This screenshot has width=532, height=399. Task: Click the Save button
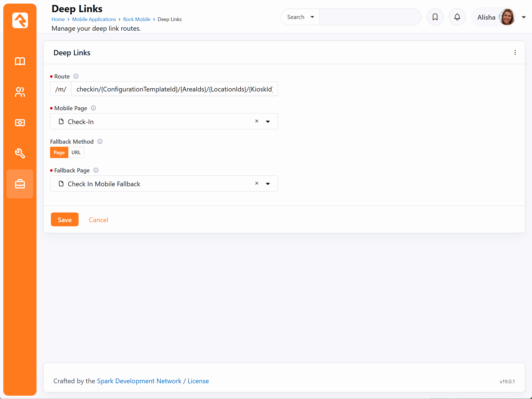(64, 220)
